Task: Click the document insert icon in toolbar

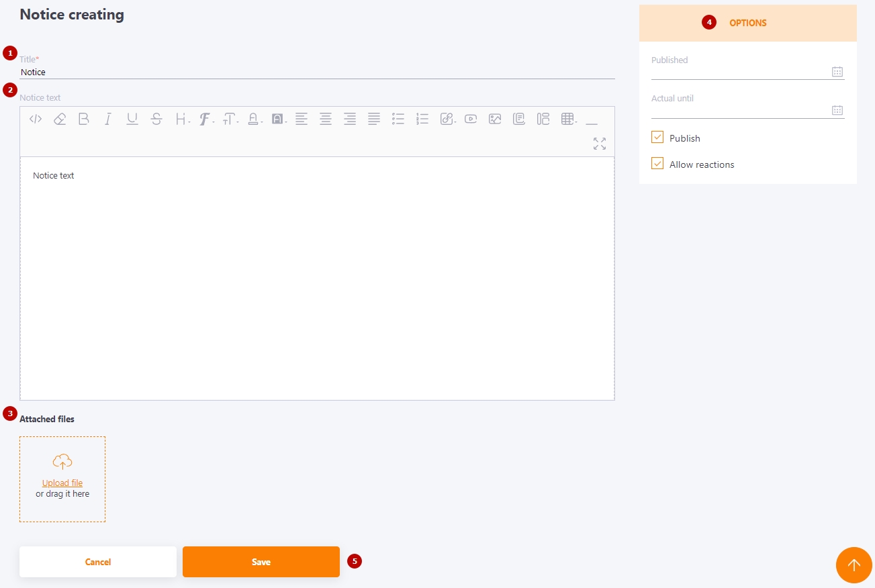Action: [519, 119]
